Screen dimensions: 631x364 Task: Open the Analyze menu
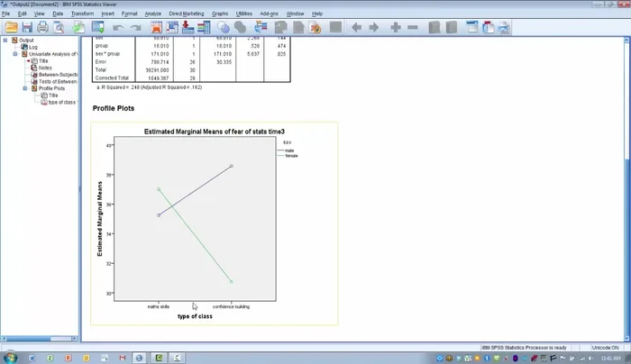click(152, 14)
